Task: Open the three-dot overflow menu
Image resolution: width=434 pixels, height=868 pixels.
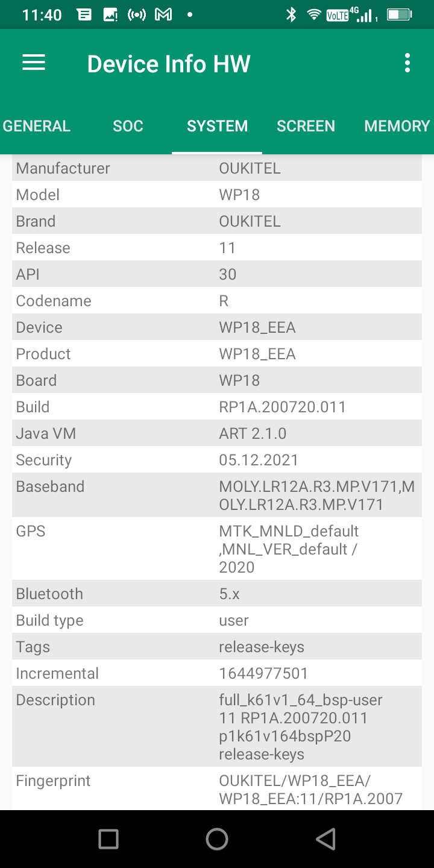Action: coord(407,63)
